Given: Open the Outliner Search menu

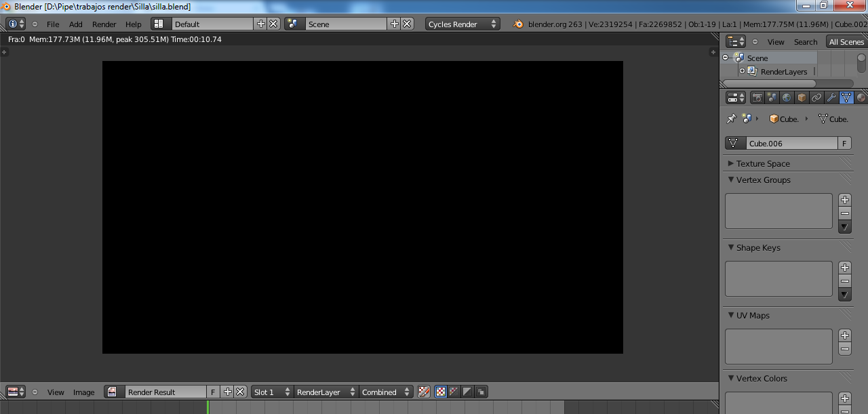Looking at the screenshot, I should pos(806,41).
